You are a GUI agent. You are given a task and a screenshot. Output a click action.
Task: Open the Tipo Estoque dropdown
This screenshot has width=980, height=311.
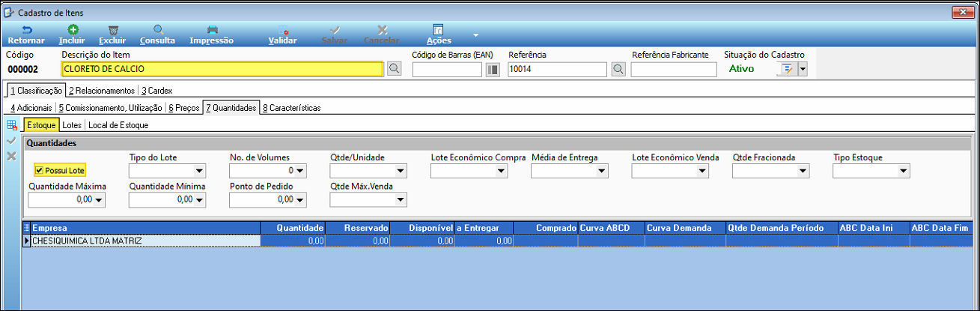904,171
